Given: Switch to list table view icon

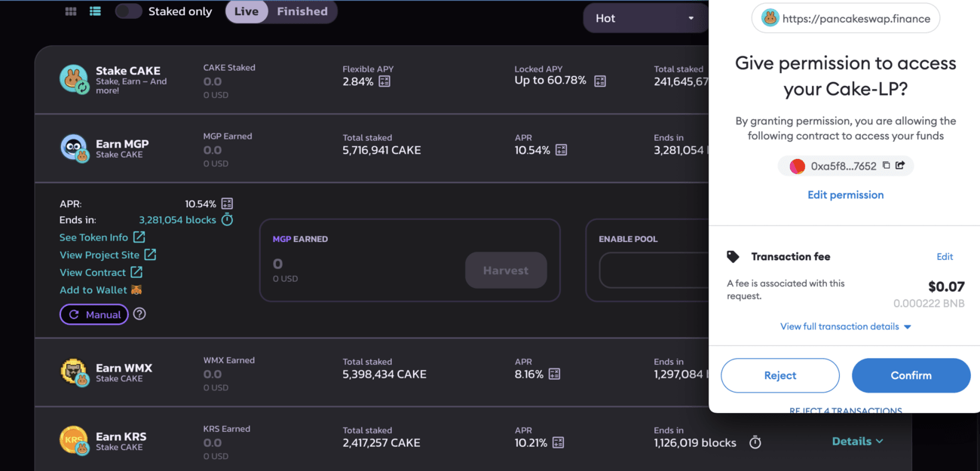Looking at the screenshot, I should pos(95,11).
